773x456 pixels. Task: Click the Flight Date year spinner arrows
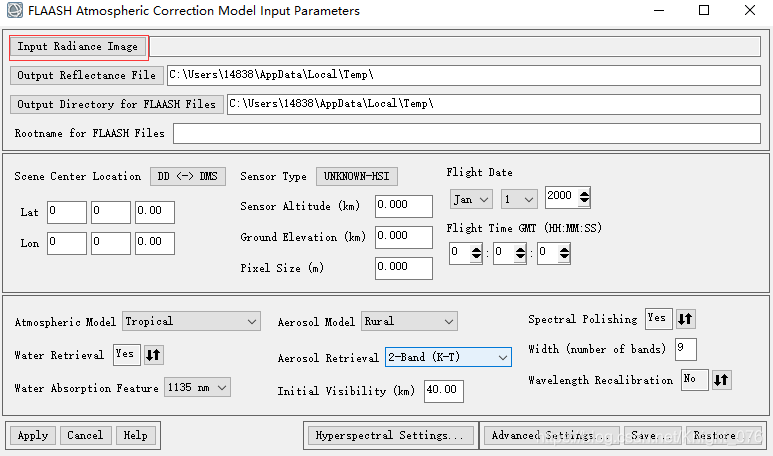[584, 197]
